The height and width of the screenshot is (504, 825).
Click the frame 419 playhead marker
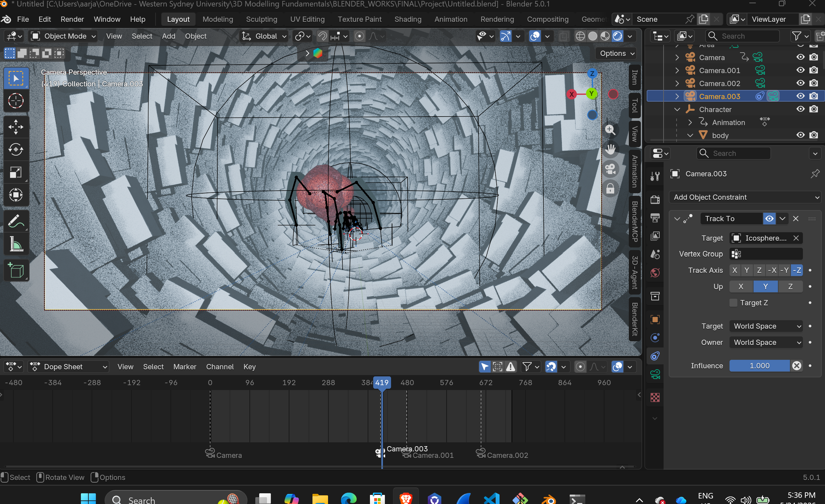[382, 383]
